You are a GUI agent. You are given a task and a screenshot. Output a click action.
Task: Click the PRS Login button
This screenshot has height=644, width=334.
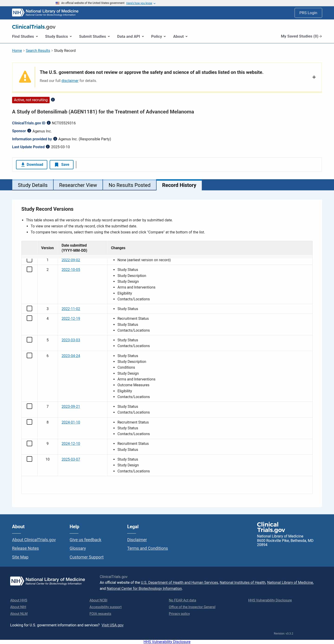tap(308, 13)
